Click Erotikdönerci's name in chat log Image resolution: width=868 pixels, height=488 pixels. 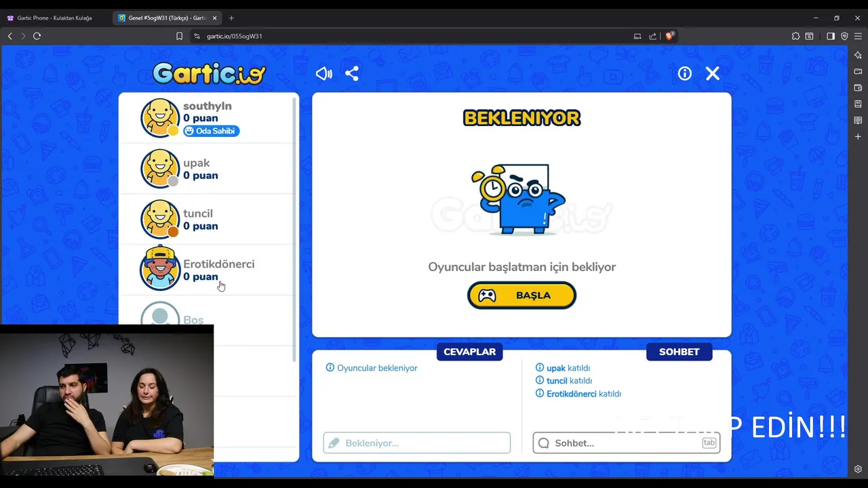point(572,394)
